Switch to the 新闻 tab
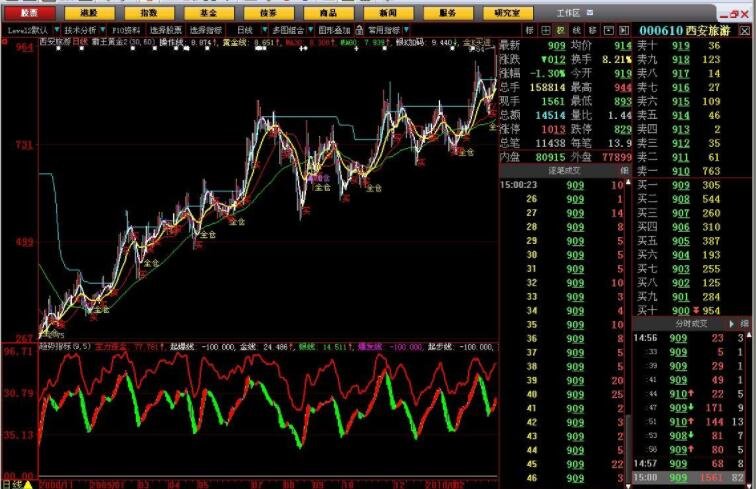This screenshot has height=489, width=756. click(388, 13)
